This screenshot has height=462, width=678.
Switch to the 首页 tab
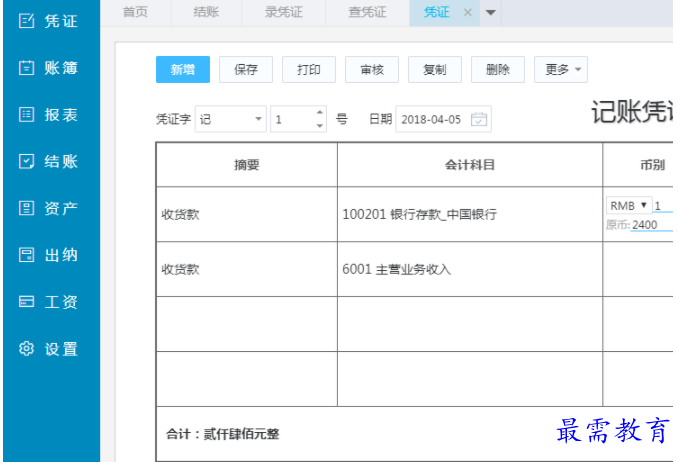(x=135, y=12)
